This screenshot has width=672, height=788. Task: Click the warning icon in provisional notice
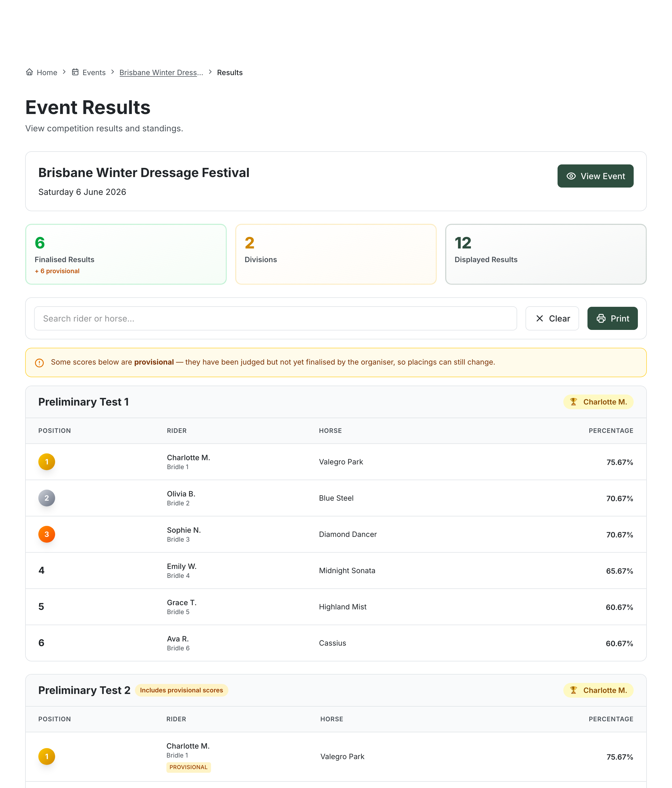[x=39, y=363]
